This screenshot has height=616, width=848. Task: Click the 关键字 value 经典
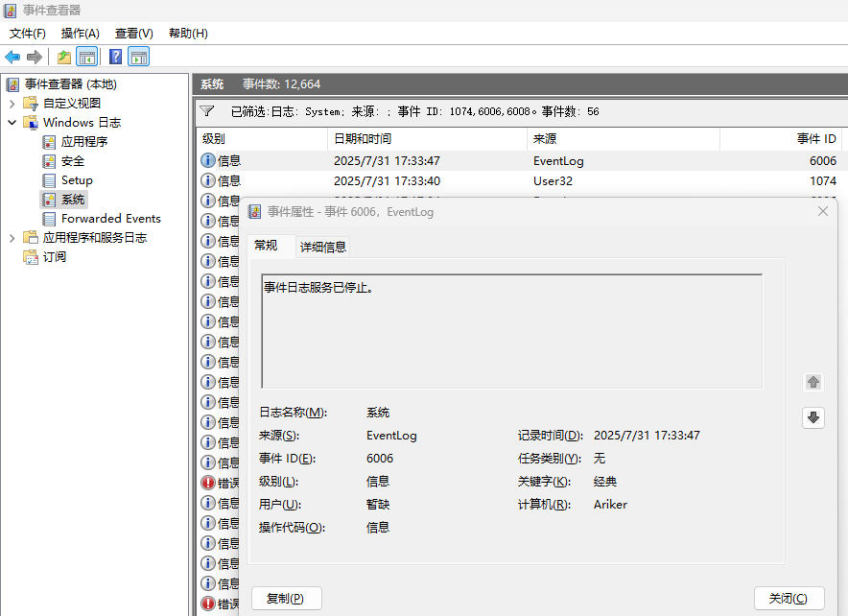(x=604, y=482)
